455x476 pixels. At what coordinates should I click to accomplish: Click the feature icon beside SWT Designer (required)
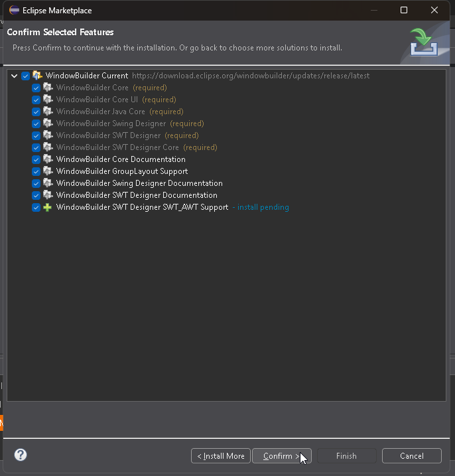click(x=48, y=135)
